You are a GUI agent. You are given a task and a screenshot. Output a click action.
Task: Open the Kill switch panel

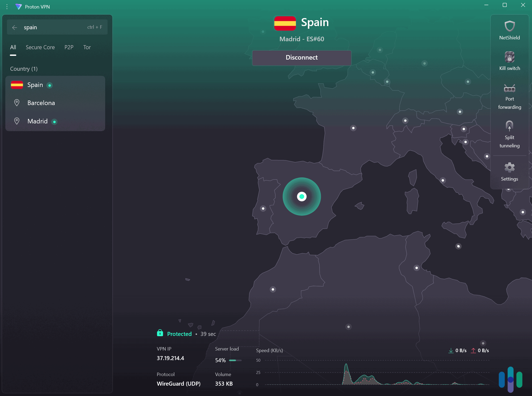tap(509, 61)
